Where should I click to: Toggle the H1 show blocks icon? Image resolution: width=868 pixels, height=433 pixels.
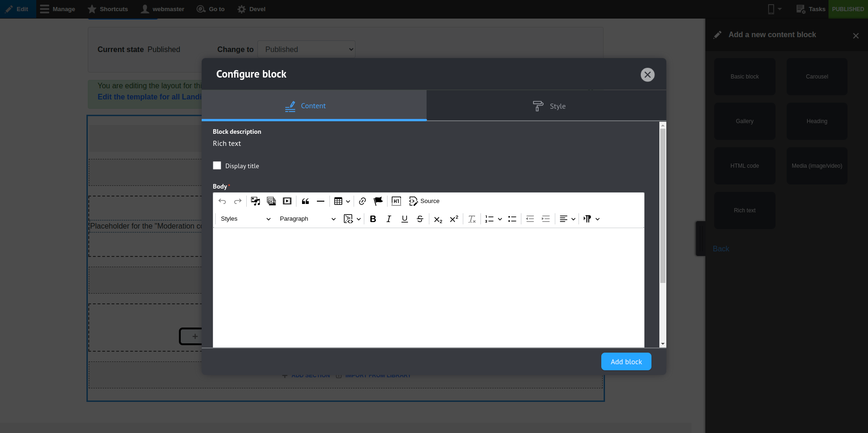[396, 201]
